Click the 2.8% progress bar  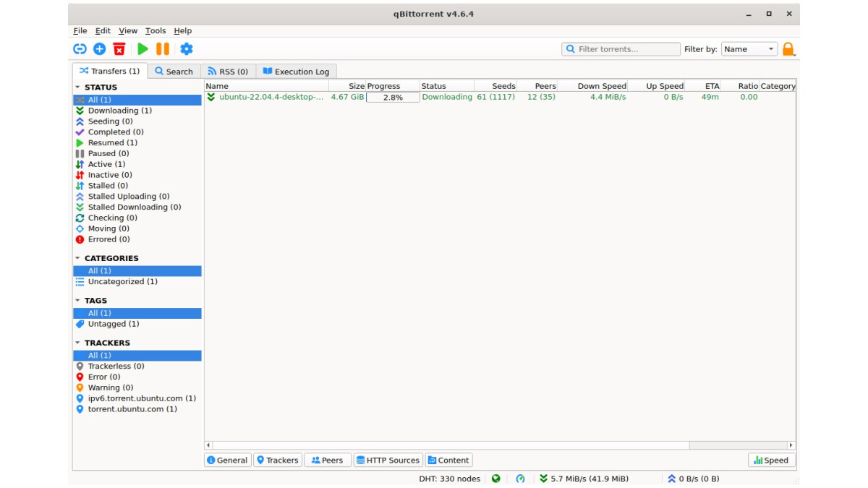tap(393, 97)
